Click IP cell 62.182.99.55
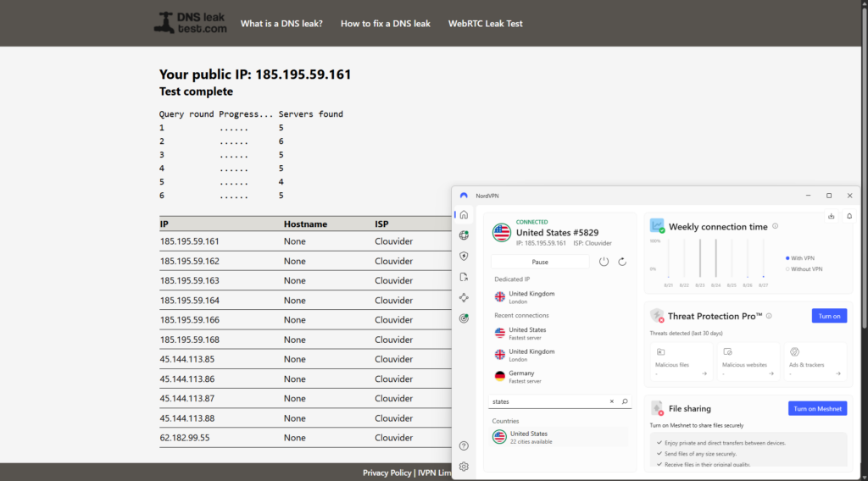Screen dimensions: 868x481 [x=184, y=437]
